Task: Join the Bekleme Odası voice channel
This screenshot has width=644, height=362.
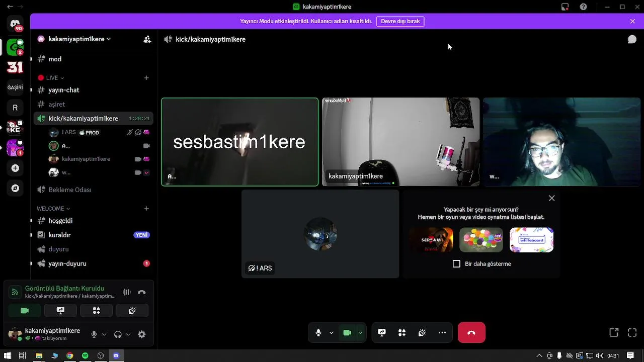Action: point(94,190)
